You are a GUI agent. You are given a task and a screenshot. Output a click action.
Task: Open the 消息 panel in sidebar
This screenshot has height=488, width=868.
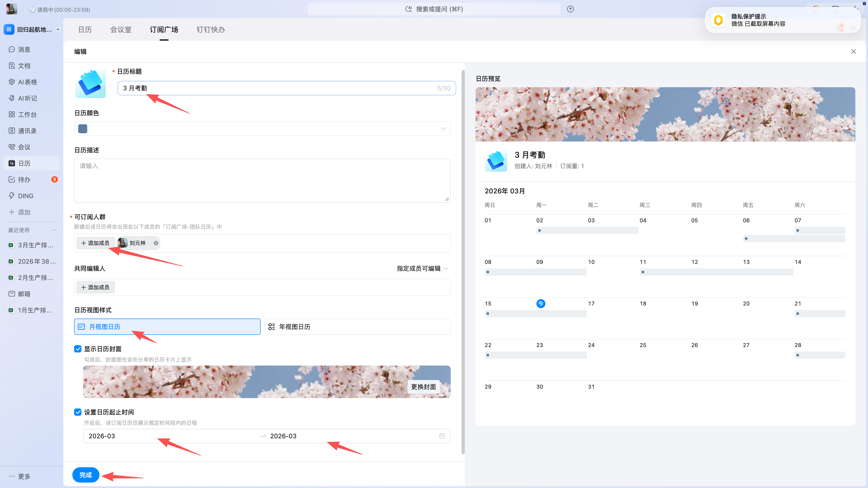click(24, 49)
